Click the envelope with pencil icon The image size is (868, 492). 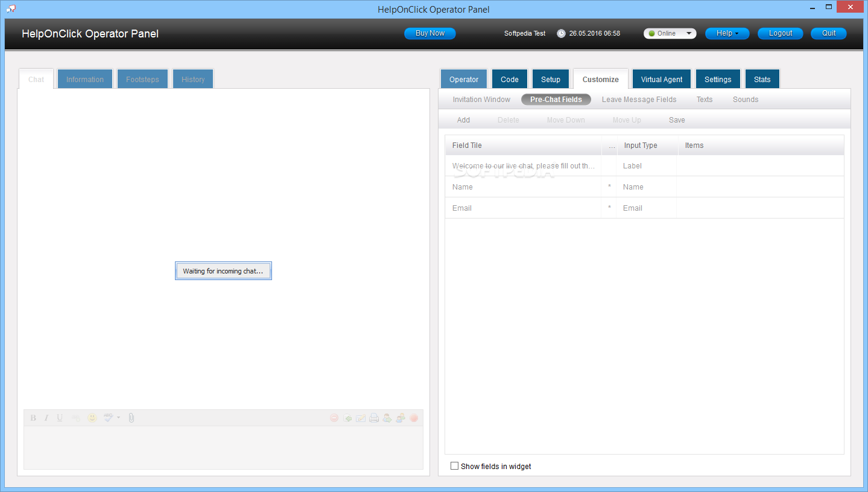[361, 418]
